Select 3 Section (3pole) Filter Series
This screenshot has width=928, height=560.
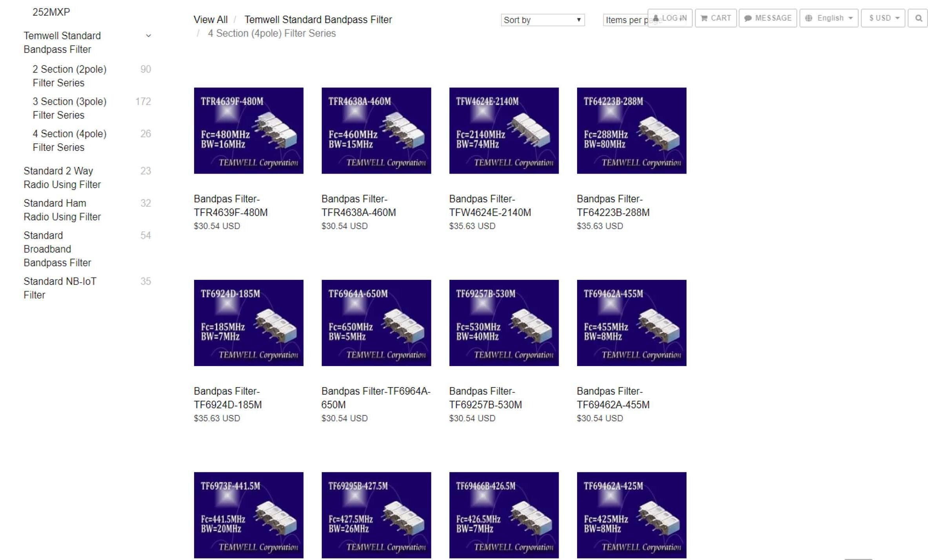(69, 108)
